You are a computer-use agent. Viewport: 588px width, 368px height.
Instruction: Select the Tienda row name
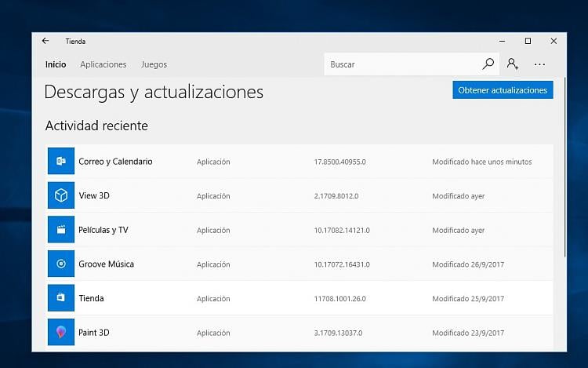(91, 298)
